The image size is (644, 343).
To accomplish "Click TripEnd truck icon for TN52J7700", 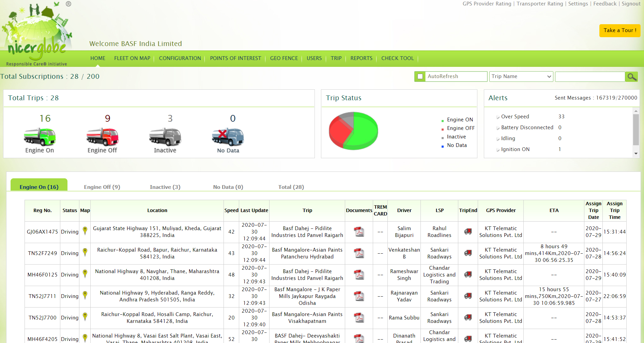I will point(468,317).
